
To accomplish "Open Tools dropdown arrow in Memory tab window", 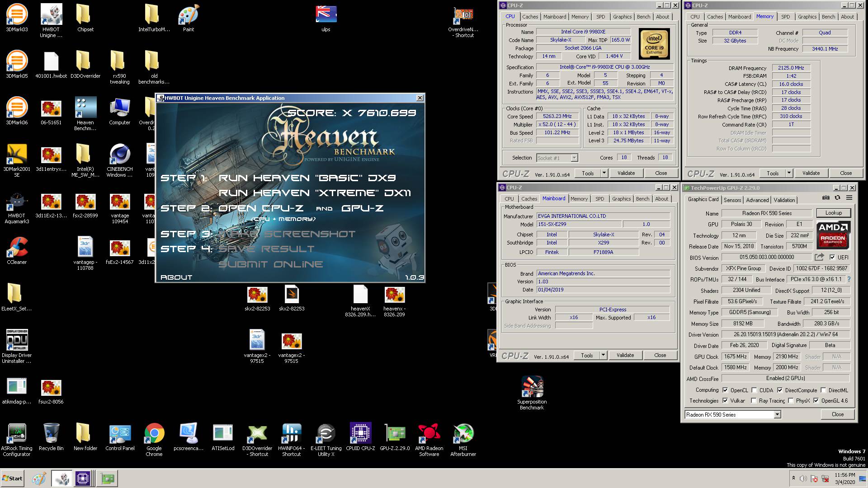I will [x=788, y=173].
